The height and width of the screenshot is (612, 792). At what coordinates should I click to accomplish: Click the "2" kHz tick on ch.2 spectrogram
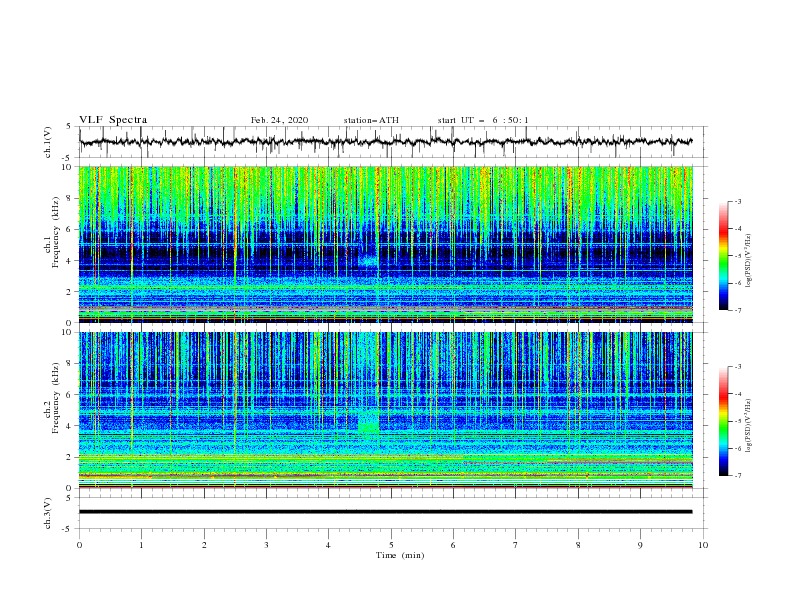click(70, 457)
